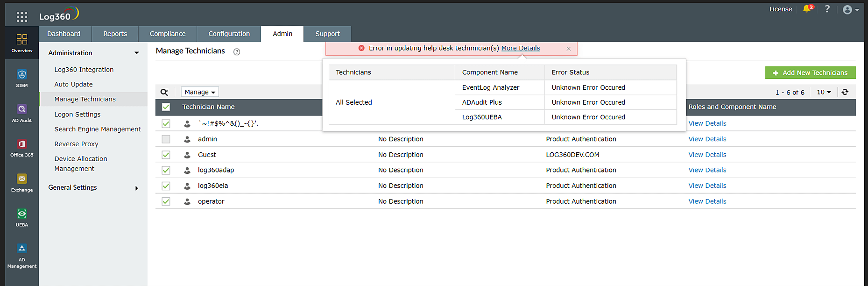This screenshot has height=286, width=868.
Task: Expand the General Settings section
Action: [93, 187]
